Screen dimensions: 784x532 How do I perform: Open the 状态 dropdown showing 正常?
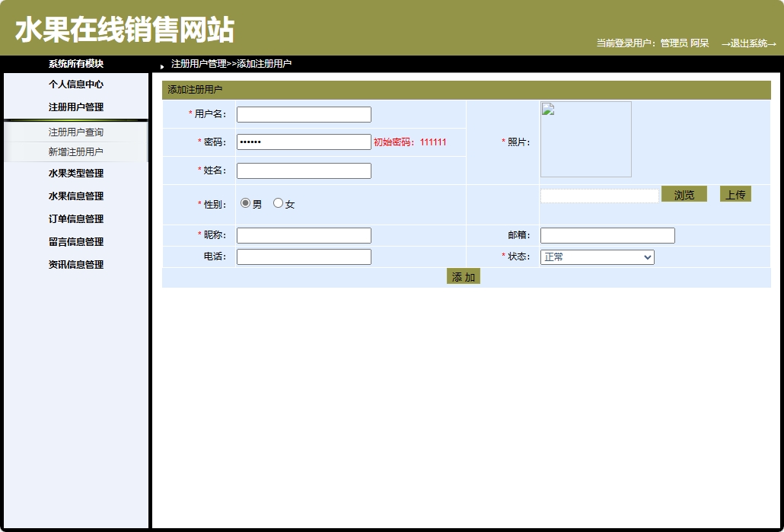point(596,256)
